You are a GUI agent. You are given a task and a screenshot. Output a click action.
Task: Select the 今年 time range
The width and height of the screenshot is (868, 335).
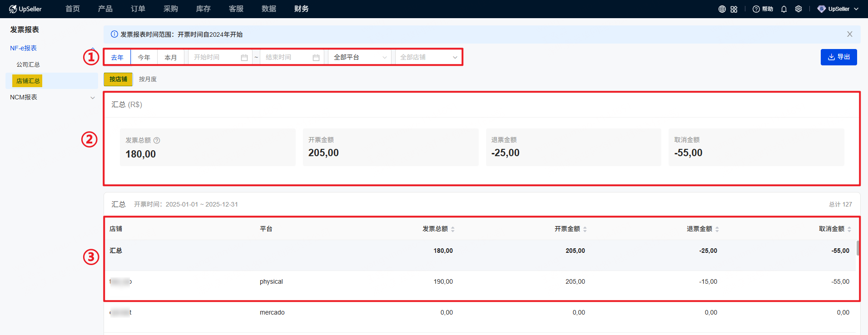[144, 58]
